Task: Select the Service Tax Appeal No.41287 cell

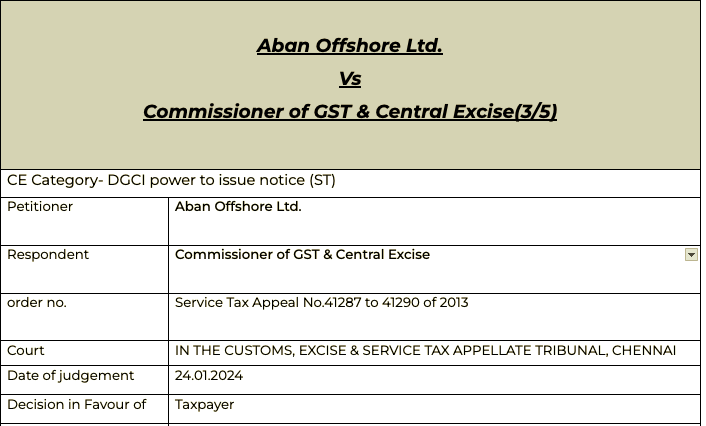Action: click(434, 317)
